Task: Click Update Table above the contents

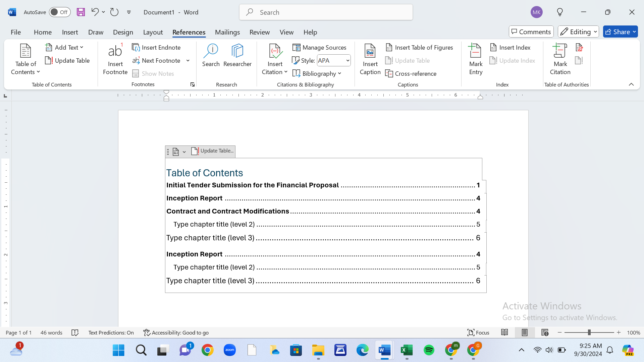Action: pos(213,151)
